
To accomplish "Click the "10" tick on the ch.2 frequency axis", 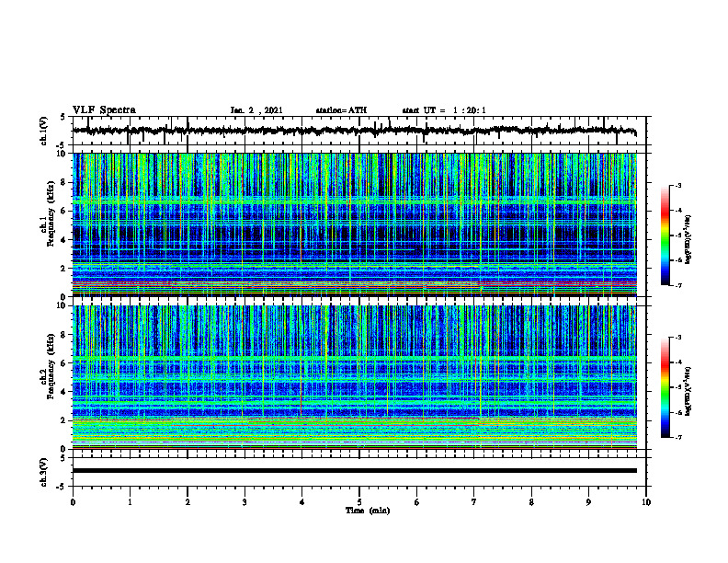I will pos(63,305).
